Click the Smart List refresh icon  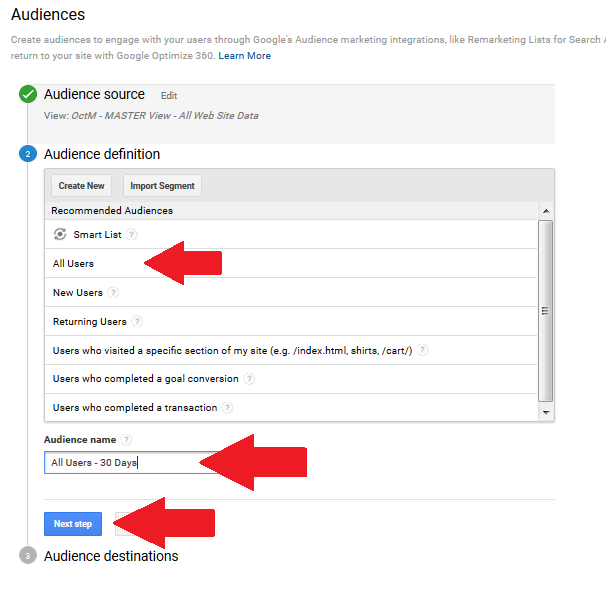(60, 234)
